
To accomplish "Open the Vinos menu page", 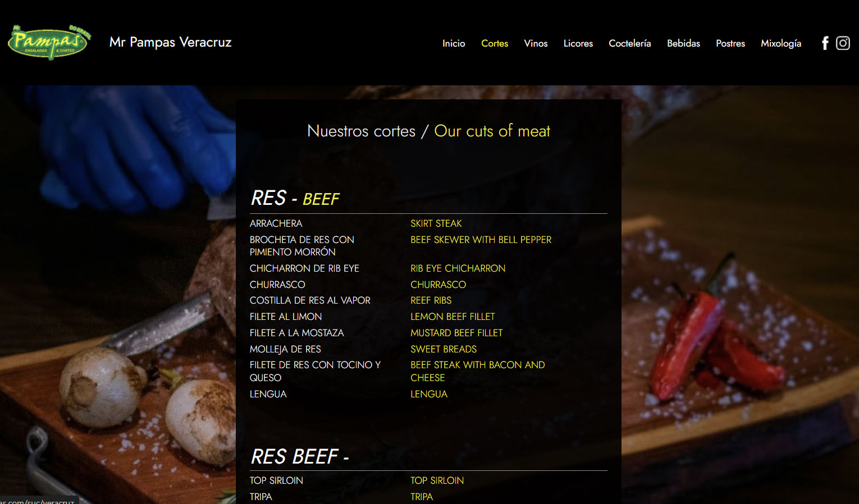I will (536, 43).
